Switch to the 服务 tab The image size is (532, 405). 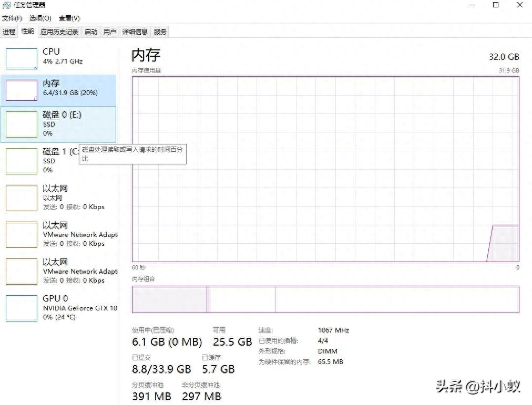[x=160, y=32]
